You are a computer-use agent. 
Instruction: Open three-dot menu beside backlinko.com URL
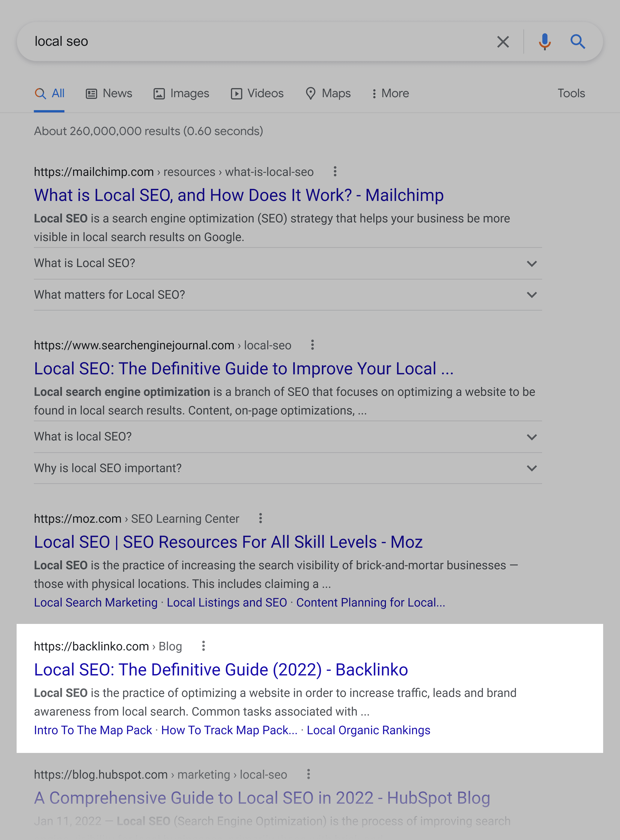pos(203,646)
